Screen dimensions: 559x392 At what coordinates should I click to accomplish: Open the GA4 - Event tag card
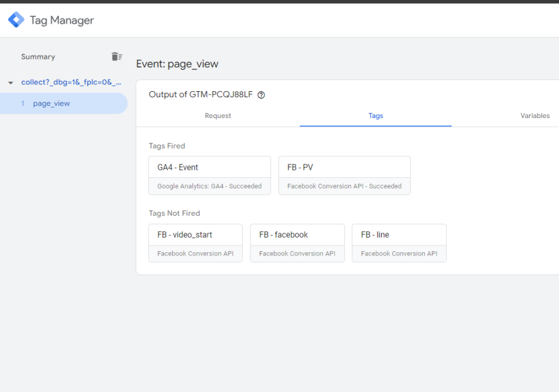[x=210, y=176]
